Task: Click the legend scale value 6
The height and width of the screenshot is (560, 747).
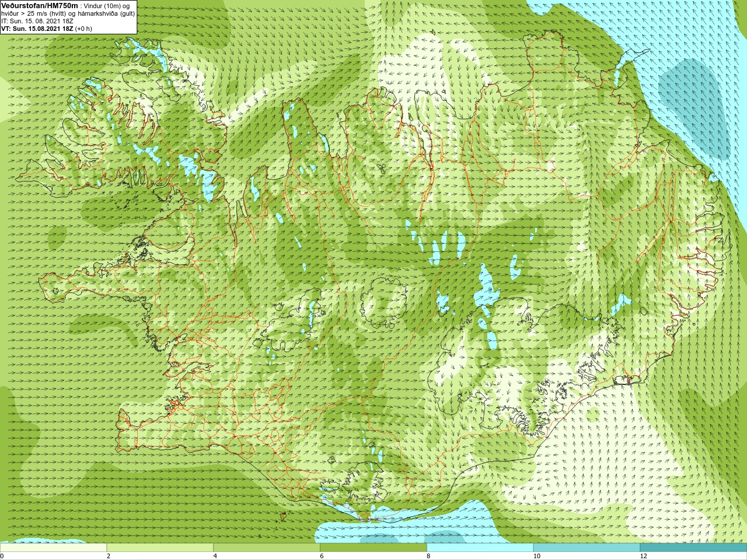Action: pyautogui.click(x=322, y=556)
